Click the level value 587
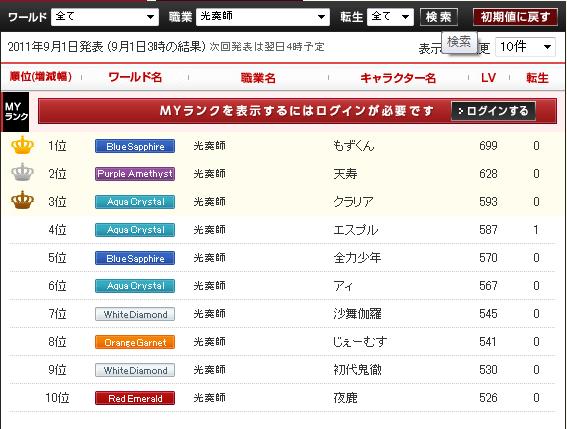 click(488, 230)
